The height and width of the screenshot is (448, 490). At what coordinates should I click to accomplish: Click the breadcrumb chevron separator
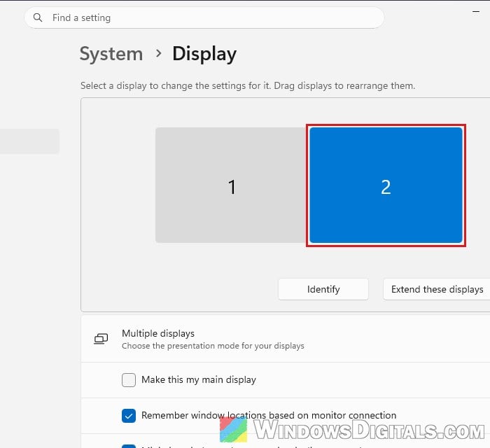(x=159, y=53)
